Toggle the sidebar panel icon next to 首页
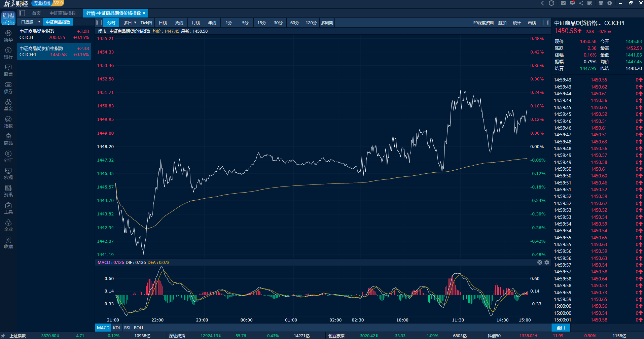The image size is (644, 339). click(x=22, y=13)
